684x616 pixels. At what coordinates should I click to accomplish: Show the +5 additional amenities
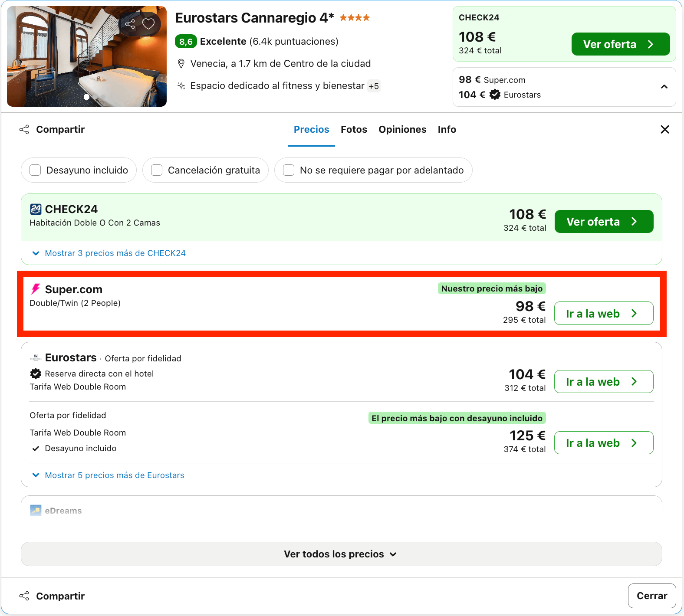(374, 86)
